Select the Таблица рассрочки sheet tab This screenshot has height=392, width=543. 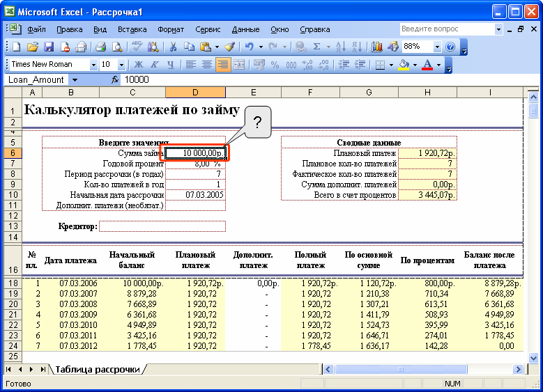(x=98, y=369)
